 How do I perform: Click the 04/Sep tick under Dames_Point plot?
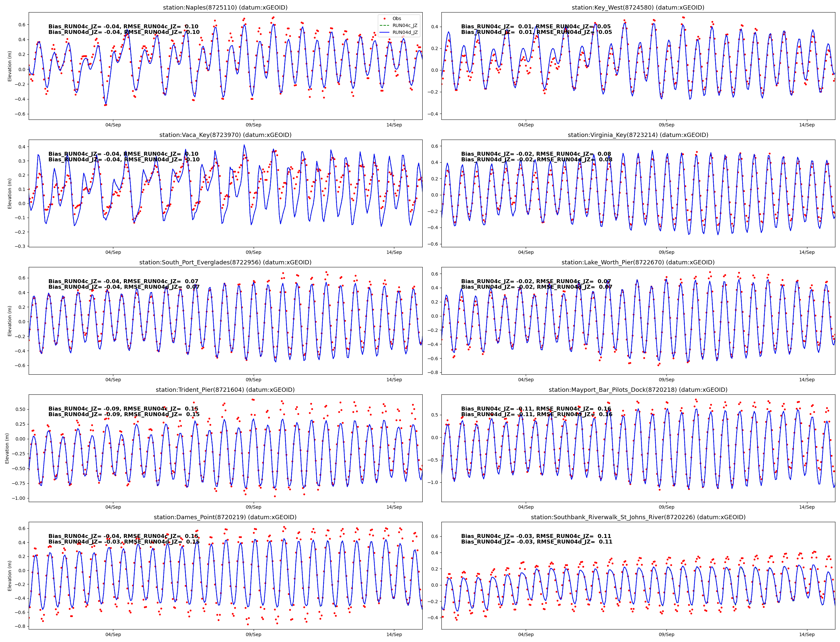[113, 634]
